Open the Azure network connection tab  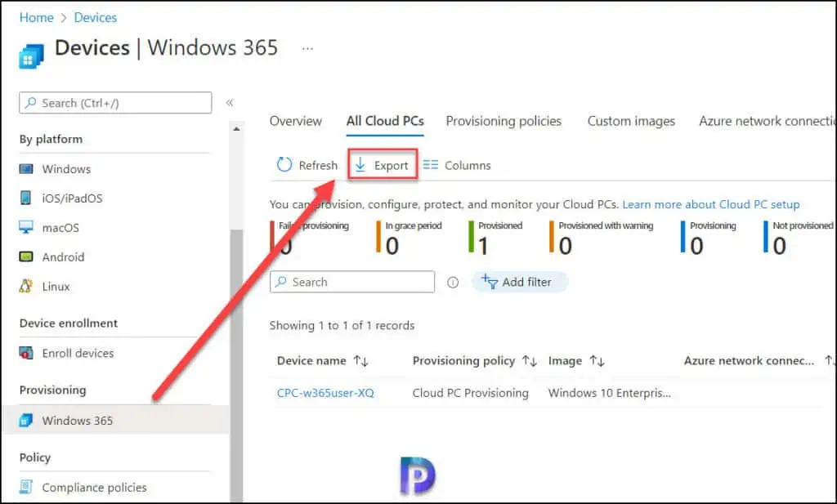[767, 121]
